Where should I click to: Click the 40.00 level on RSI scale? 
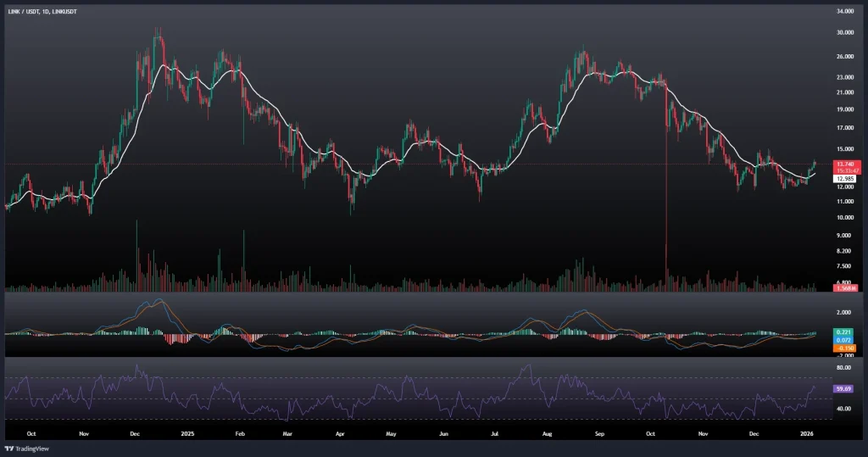[844, 409]
